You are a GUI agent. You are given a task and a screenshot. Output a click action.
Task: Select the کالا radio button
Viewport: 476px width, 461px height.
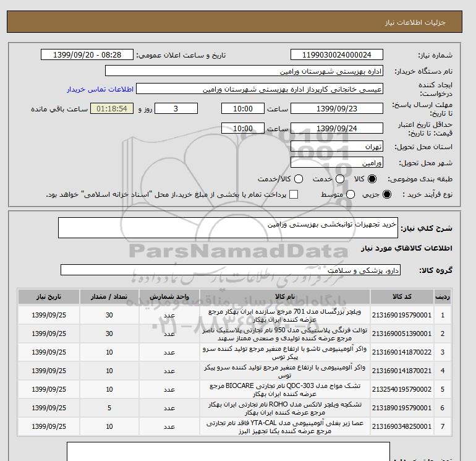[372, 179]
